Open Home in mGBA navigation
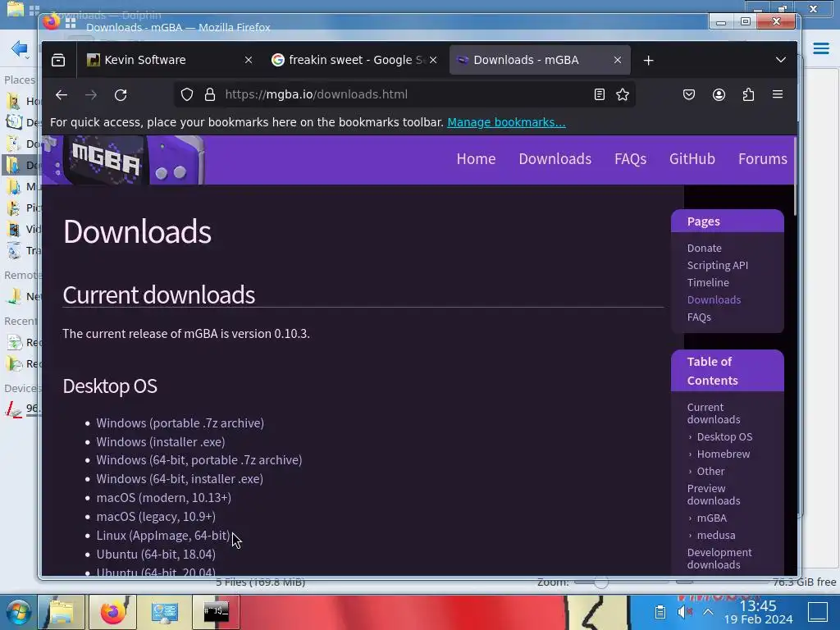This screenshot has height=630, width=840. (x=476, y=159)
